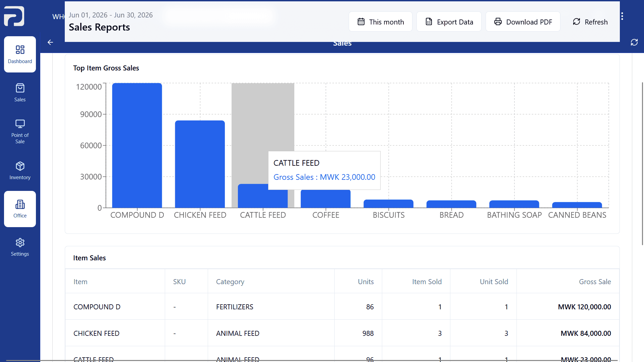644x362 pixels.
Task: Click the BATHING SOAP bar in chart
Action: pos(514,204)
